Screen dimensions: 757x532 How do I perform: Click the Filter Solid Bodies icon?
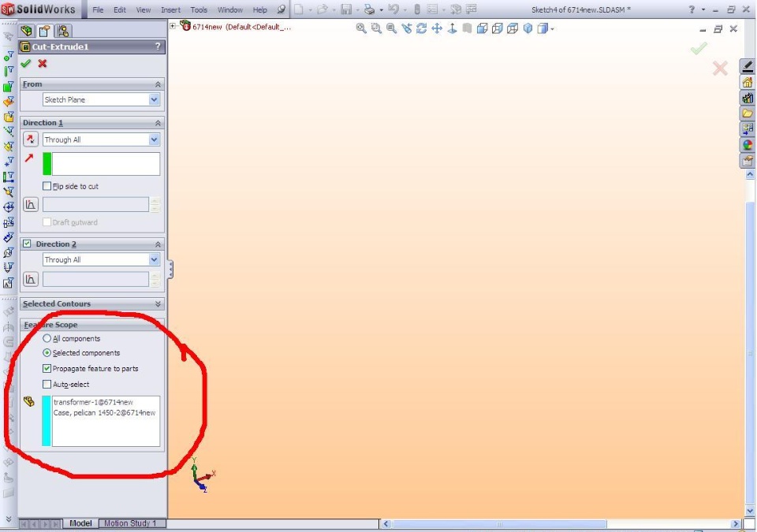pyautogui.click(x=8, y=117)
